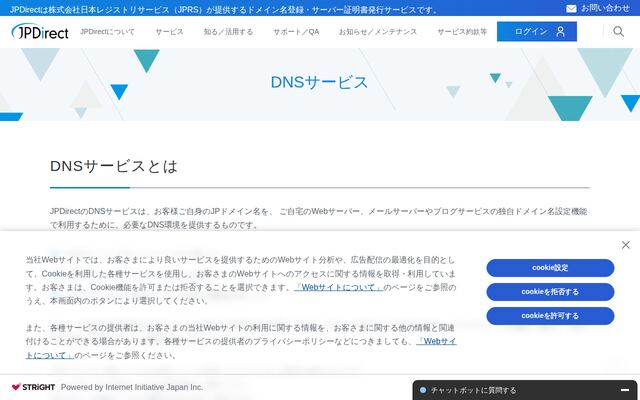Close the cookie banner with X

(625, 245)
